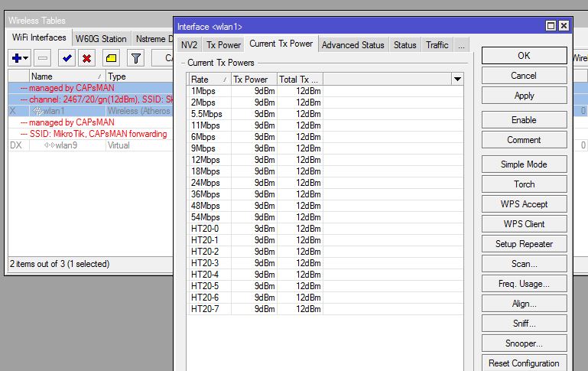Click the red X disable icon
This screenshot has width=588, height=371.
click(86, 58)
